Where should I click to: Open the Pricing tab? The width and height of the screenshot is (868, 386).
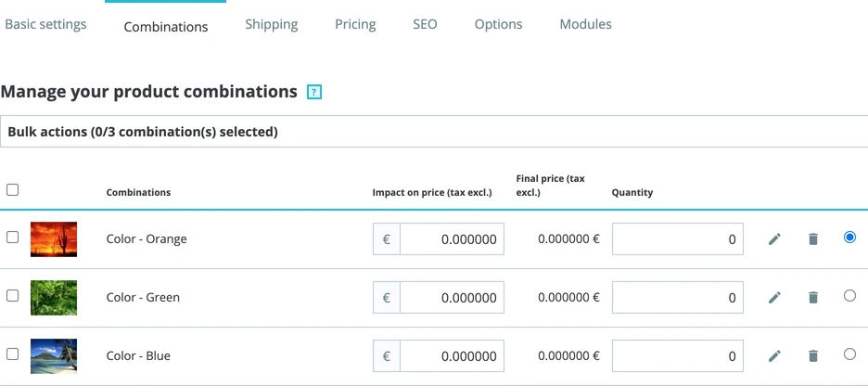pos(355,24)
